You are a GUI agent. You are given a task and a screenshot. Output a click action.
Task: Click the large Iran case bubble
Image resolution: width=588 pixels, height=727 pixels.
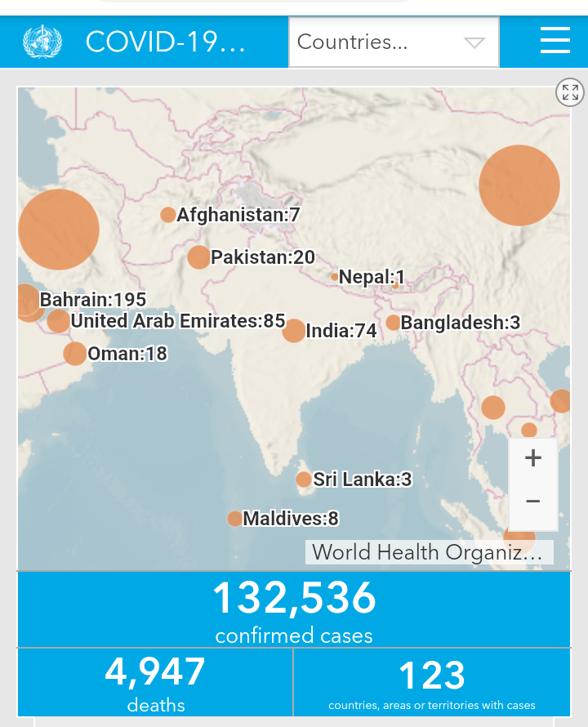59,230
